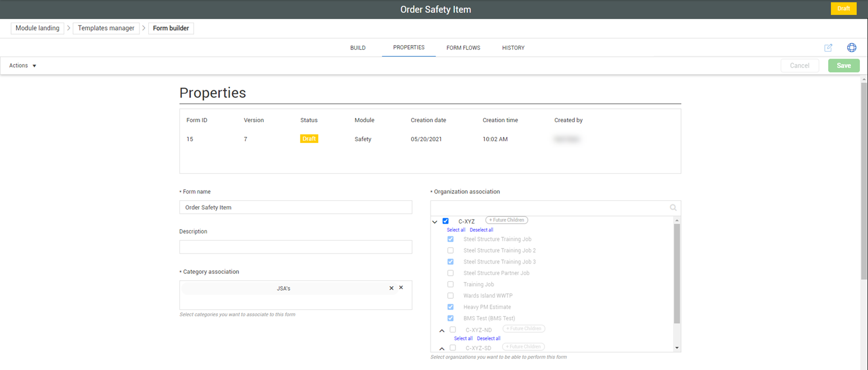Open the Form Flows tab
The image size is (868, 370).
[463, 47]
